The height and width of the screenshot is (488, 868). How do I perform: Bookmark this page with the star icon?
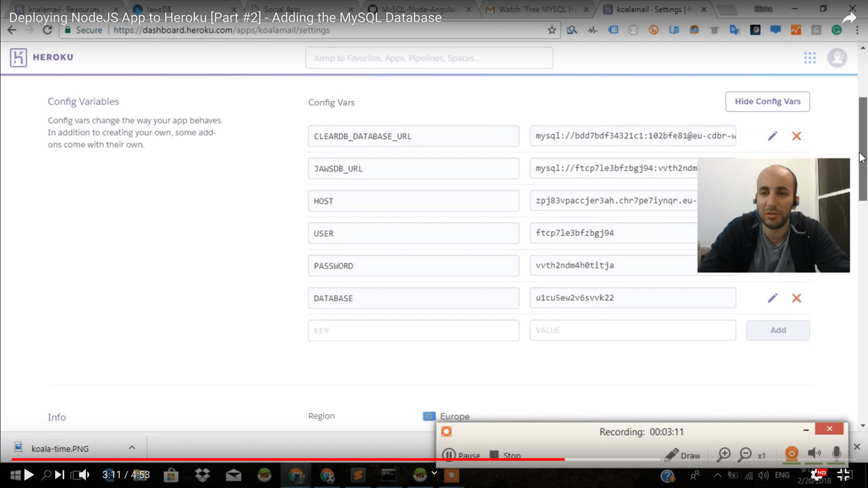pos(552,30)
